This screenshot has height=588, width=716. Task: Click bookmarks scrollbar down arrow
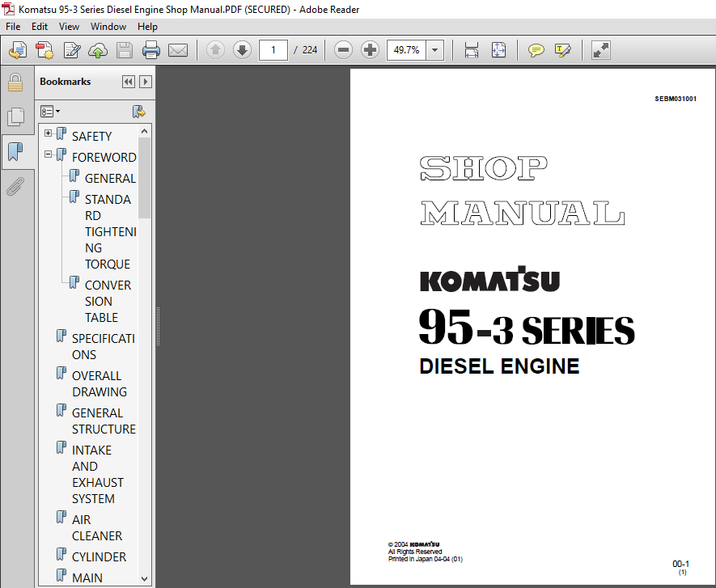144,579
